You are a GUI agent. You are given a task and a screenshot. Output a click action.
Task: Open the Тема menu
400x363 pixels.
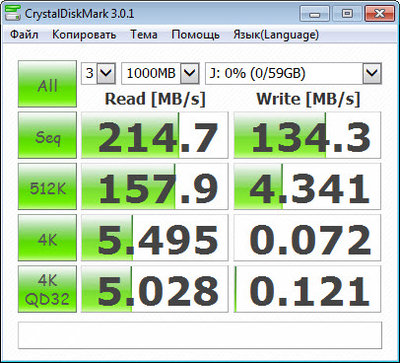click(144, 35)
